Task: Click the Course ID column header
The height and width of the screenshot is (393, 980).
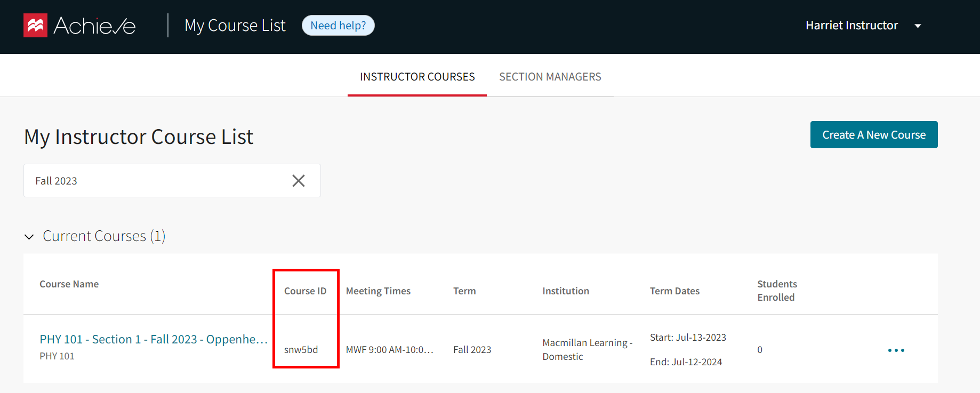Action: [x=305, y=291]
